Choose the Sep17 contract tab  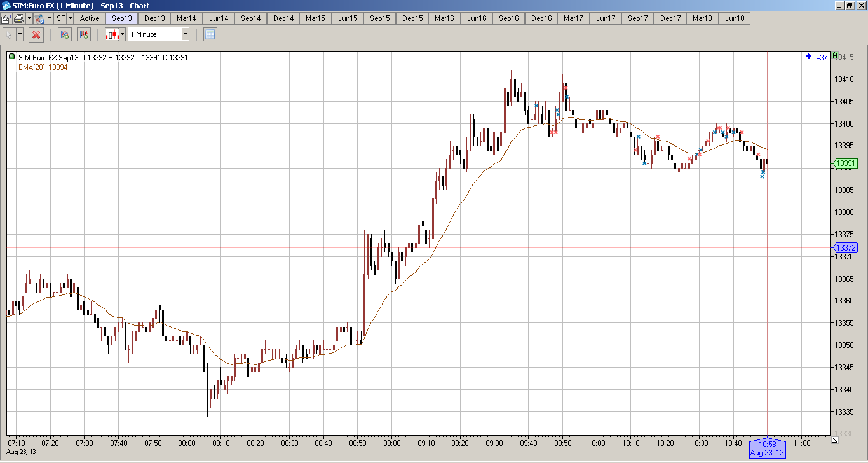coord(638,18)
